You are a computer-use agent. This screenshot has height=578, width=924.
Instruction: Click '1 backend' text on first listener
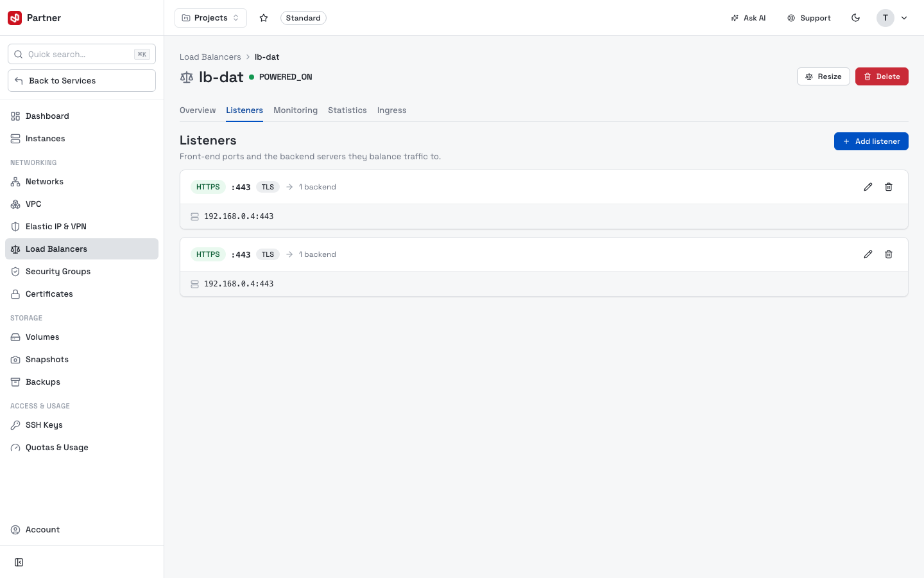[x=317, y=187]
